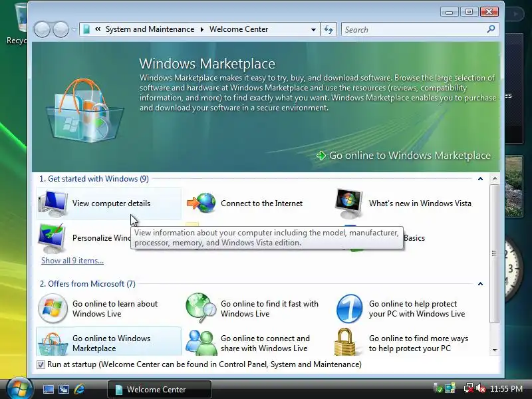Open the Windows Start orb

point(19,389)
